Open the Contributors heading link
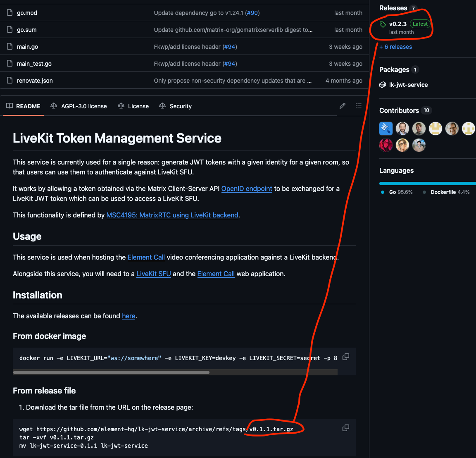The width and height of the screenshot is (476, 458). [x=399, y=110]
